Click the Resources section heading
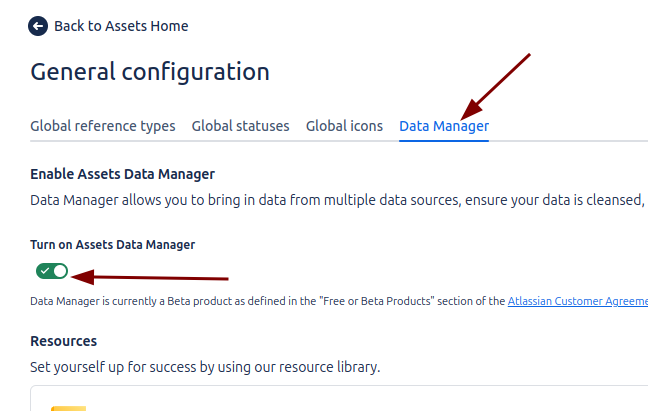 [x=64, y=341]
